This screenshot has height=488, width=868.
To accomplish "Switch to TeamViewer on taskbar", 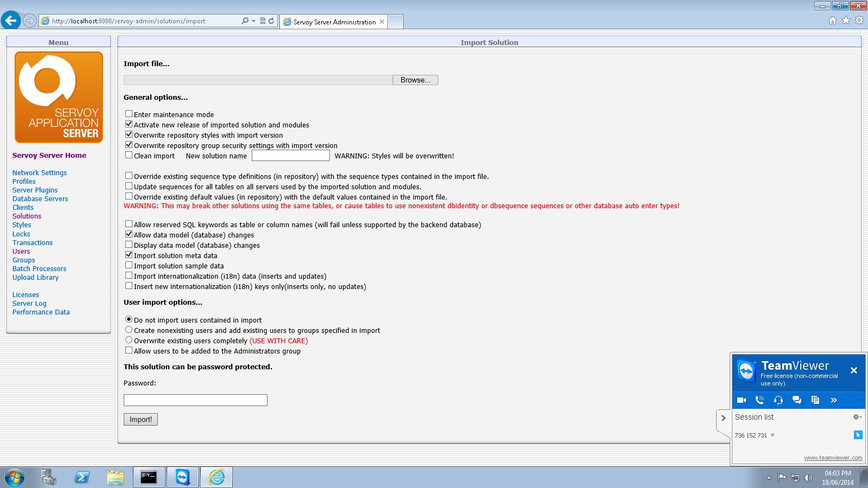I will (x=183, y=477).
